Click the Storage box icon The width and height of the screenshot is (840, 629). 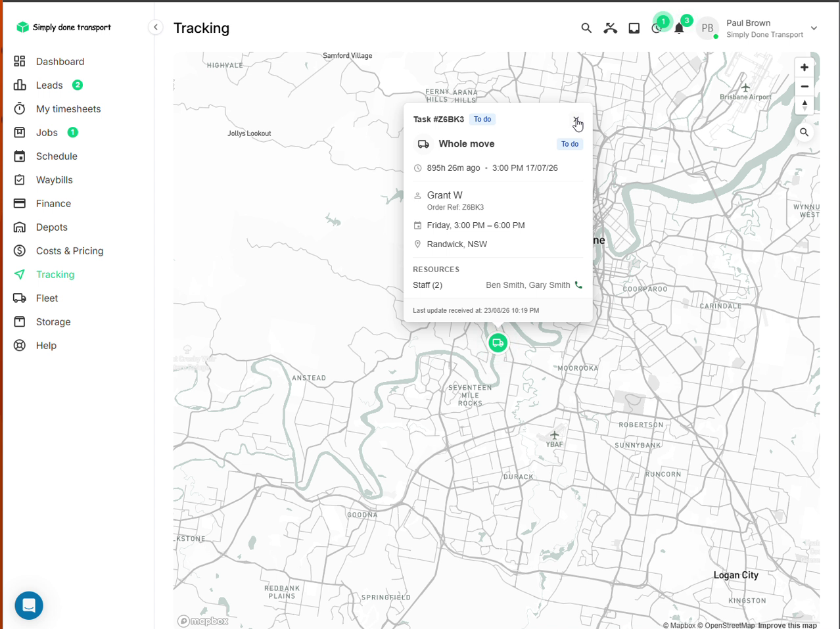click(20, 322)
